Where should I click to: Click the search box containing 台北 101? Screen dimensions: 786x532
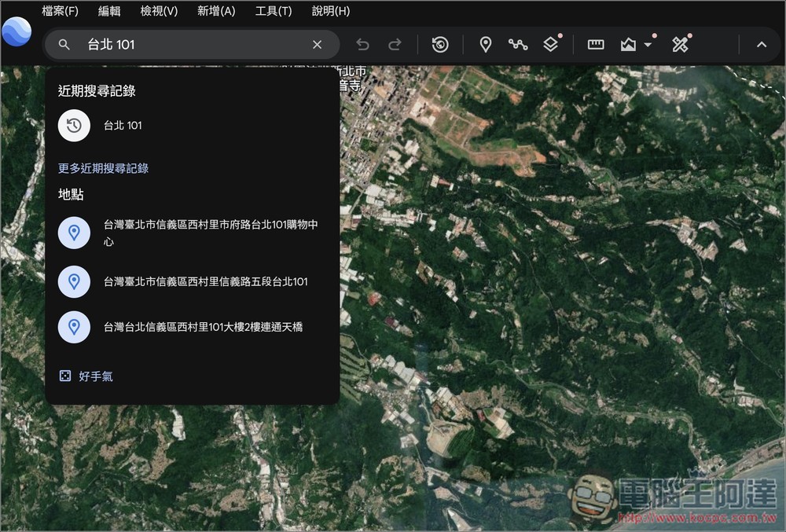pyautogui.click(x=192, y=45)
